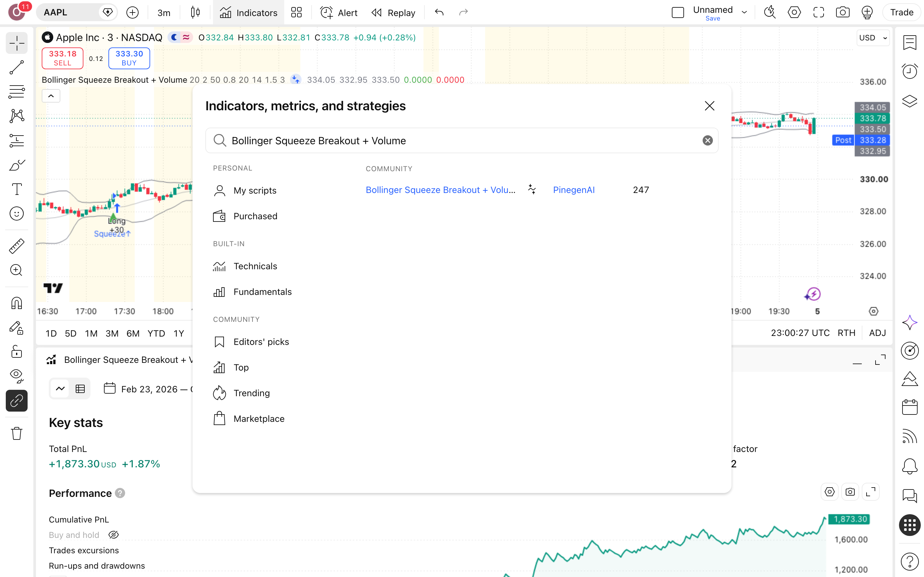The image size is (924, 577).
Task: Clear the indicator search field
Action: pos(707,140)
